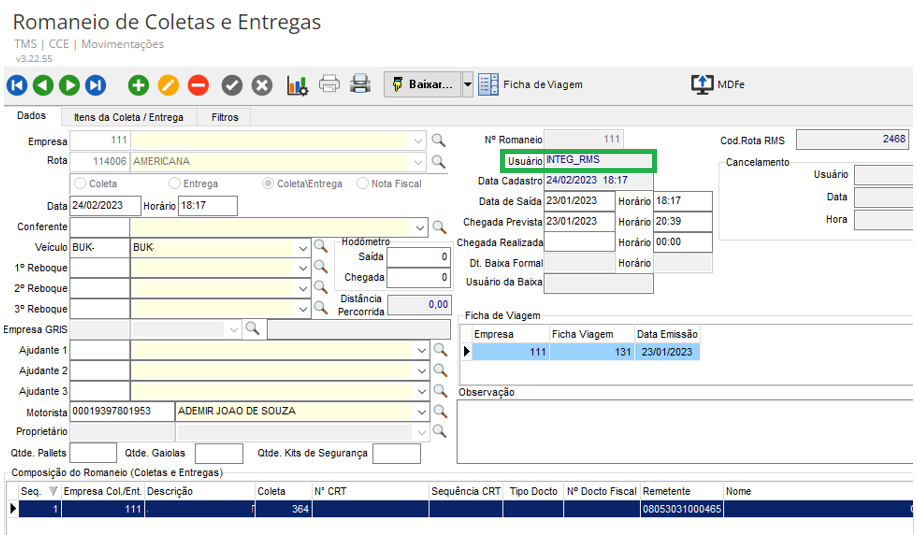Expand the Rota AMERICANA dropdown

coord(418,161)
